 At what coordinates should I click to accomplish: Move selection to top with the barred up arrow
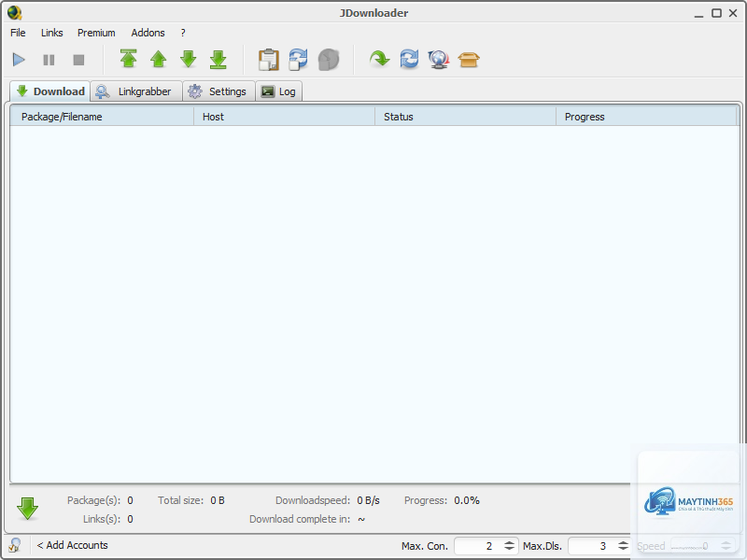pyautogui.click(x=129, y=59)
